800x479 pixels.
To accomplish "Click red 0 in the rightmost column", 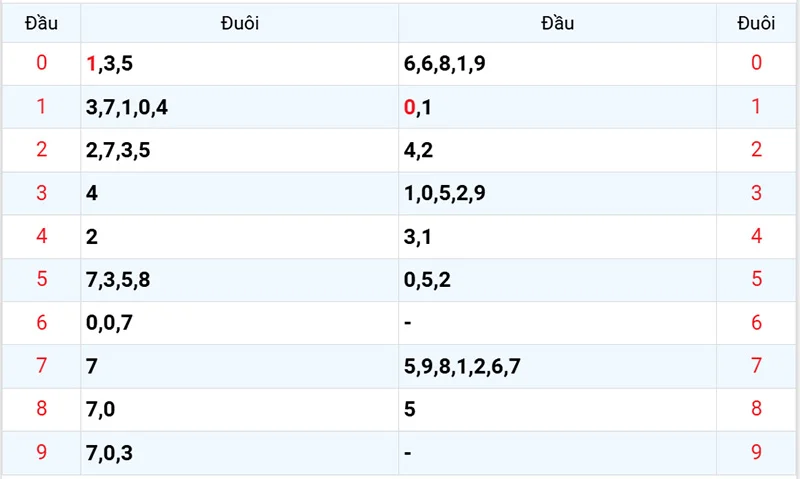I will tap(756, 64).
